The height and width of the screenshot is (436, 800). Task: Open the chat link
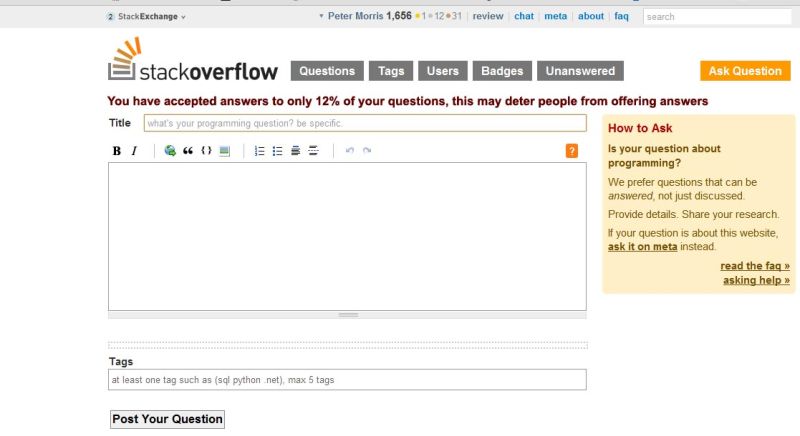[523, 16]
